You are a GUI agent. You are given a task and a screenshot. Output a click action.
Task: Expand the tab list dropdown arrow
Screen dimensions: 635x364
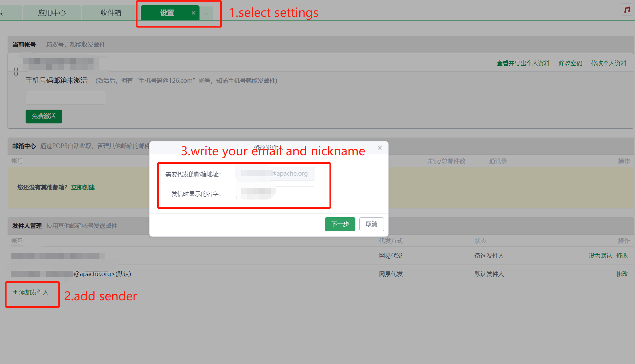[x=206, y=13]
